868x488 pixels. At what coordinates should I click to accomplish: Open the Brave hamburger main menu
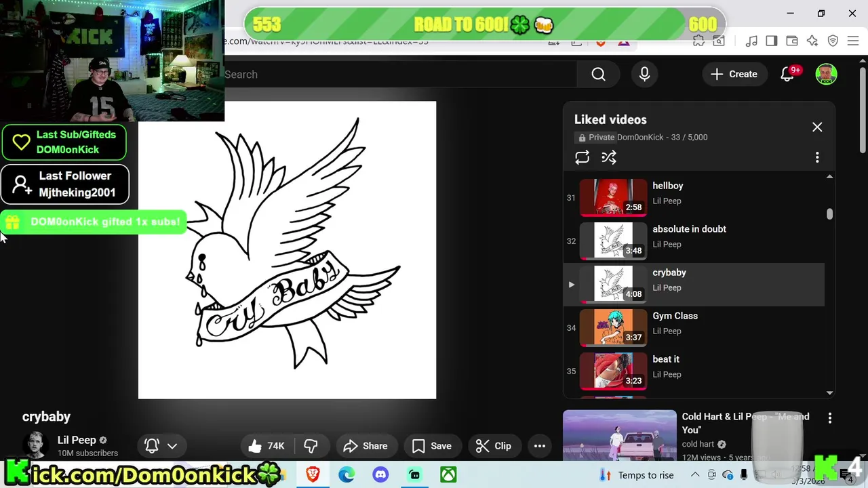tap(853, 41)
